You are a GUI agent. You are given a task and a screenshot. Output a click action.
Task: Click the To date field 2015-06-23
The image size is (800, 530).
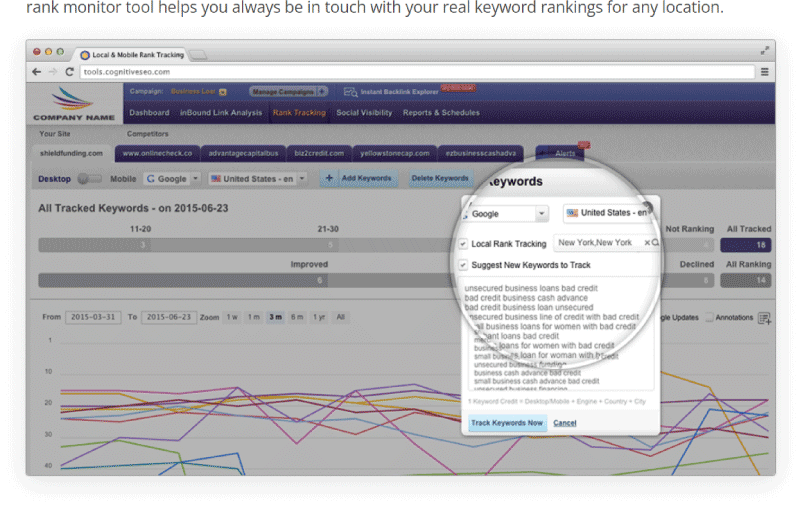pyautogui.click(x=169, y=317)
